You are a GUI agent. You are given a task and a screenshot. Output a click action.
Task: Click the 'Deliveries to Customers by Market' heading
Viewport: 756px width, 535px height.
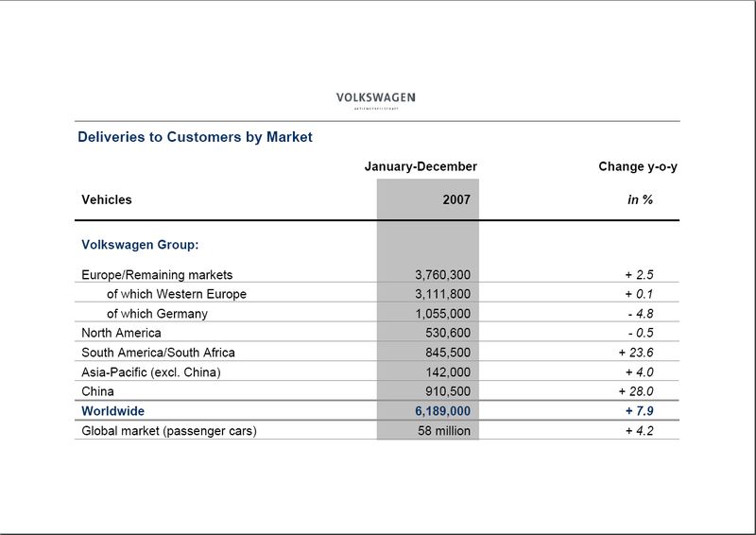[195, 137]
